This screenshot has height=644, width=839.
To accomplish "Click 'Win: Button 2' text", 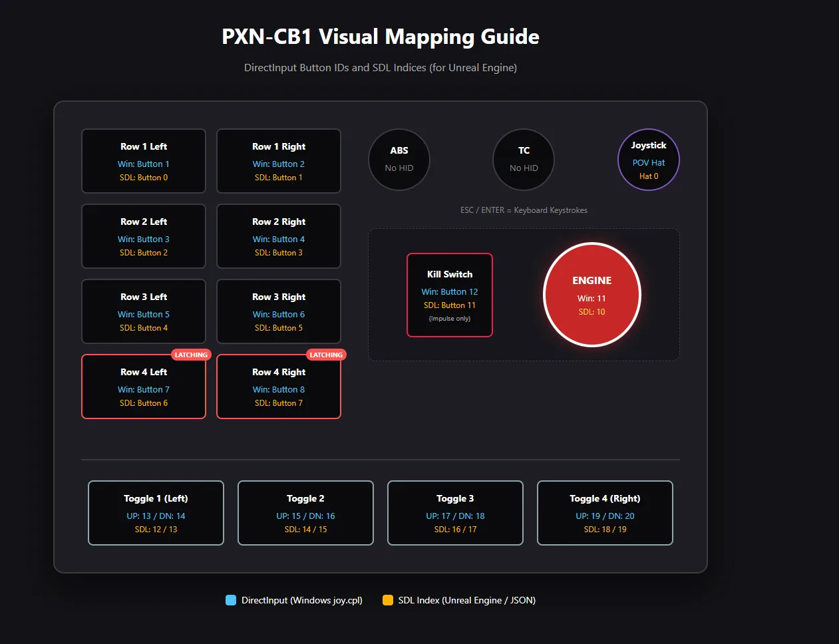I will tap(279, 164).
